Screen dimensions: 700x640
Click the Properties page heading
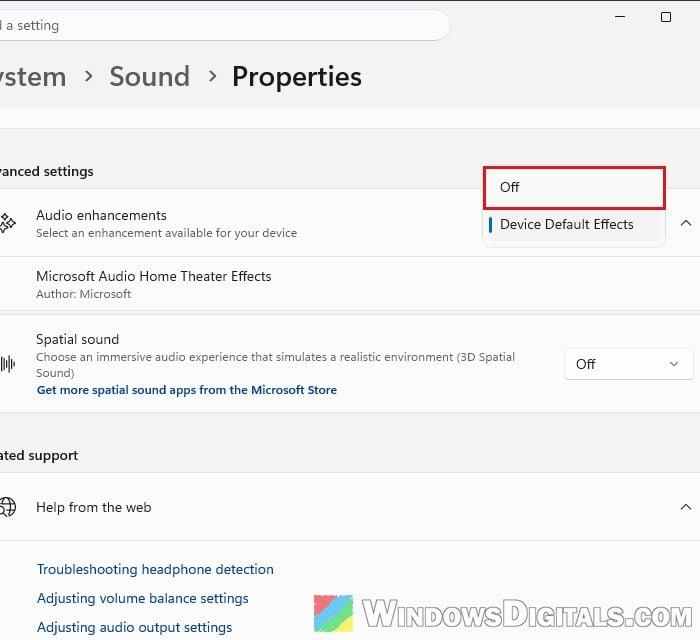point(297,77)
